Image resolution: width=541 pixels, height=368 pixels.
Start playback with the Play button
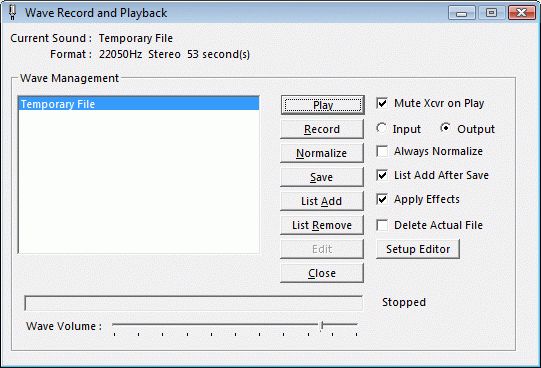point(322,105)
